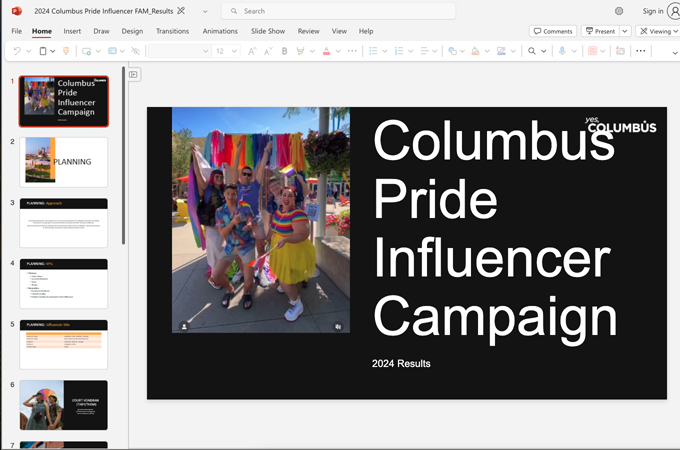Click the Slide Layout icon
Image resolution: width=680 pixels, height=450 pixels.
[x=112, y=51]
